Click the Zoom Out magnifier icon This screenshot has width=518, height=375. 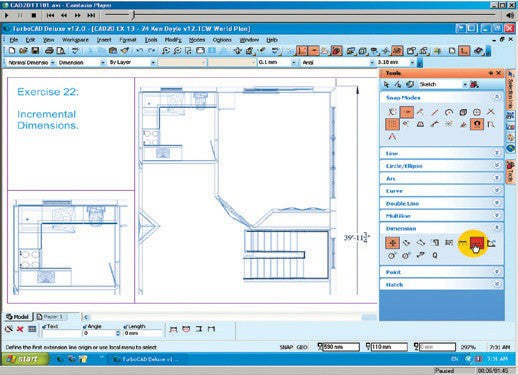(x=177, y=51)
